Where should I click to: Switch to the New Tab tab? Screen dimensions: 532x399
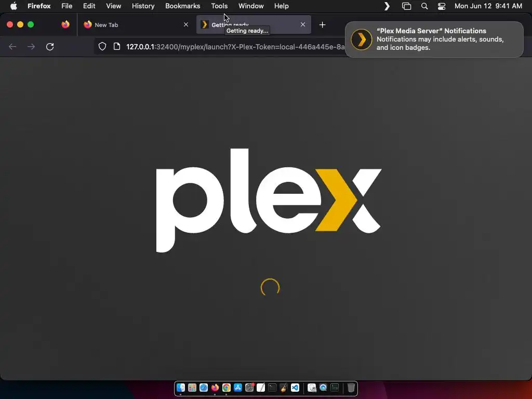[x=136, y=24]
